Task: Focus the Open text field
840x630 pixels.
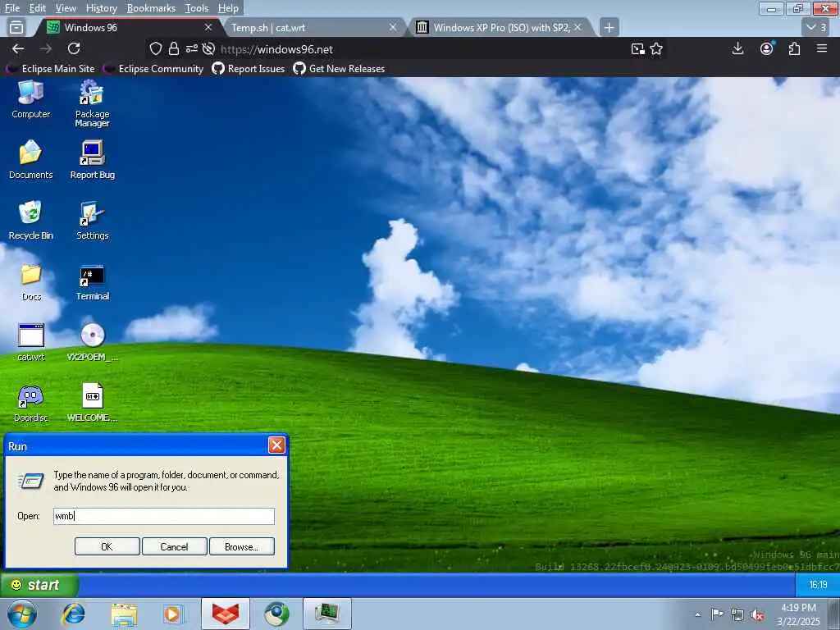Action: point(164,516)
